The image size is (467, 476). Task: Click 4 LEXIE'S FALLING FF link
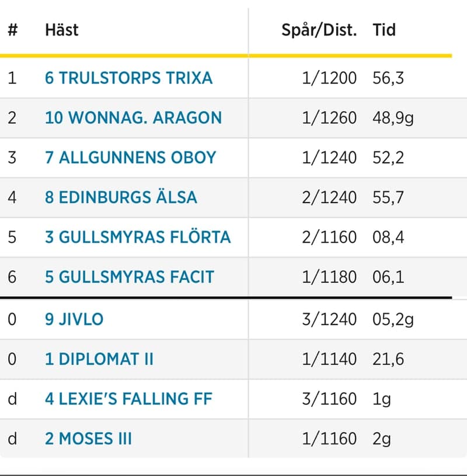point(128,398)
